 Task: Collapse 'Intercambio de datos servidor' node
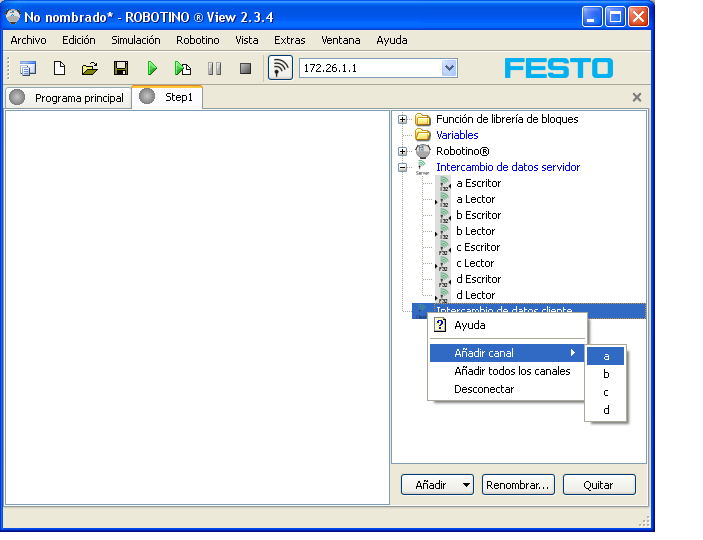tap(403, 168)
